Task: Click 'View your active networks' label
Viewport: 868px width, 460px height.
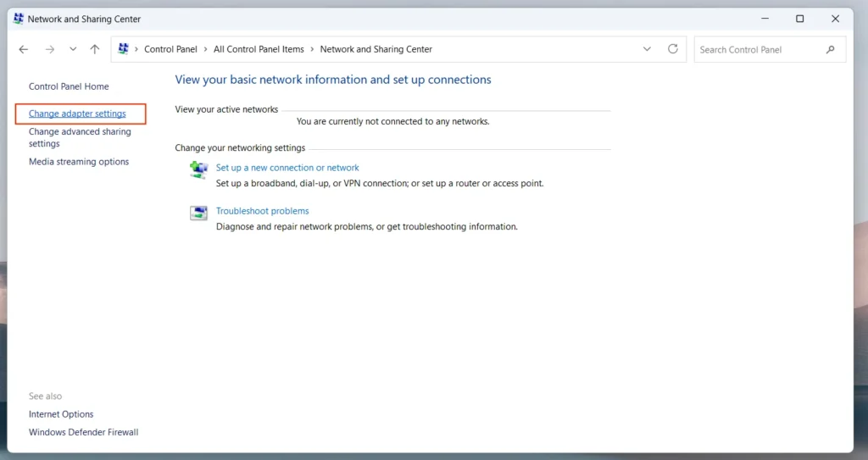Action: [x=226, y=109]
